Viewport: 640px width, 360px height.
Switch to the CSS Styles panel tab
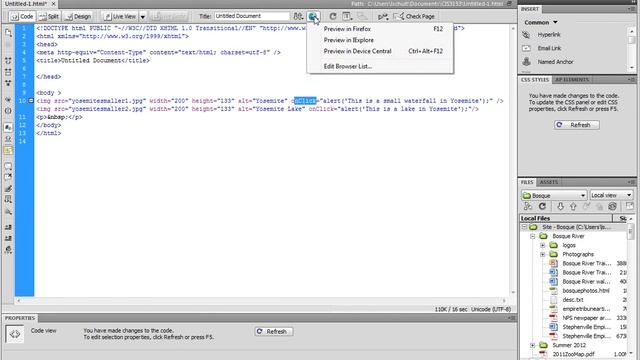point(535,80)
